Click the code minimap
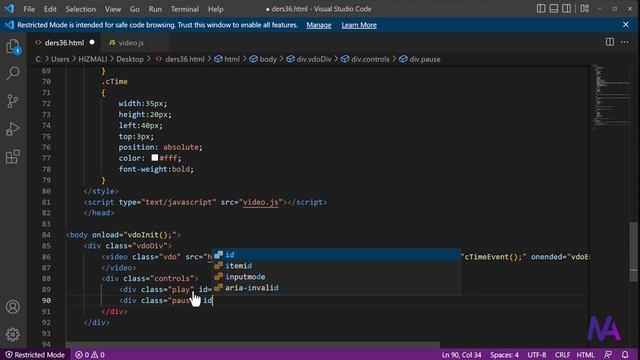The height and width of the screenshot is (360, 640). tap(611, 98)
